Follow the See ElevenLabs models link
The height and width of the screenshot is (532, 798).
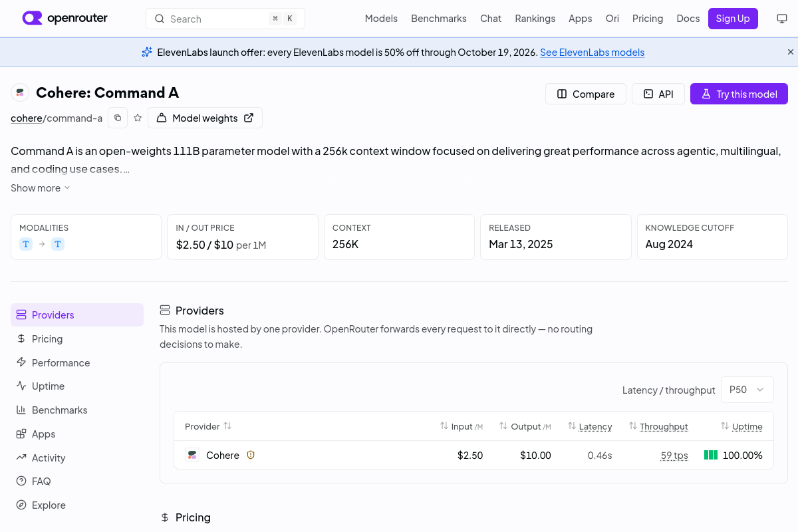tap(592, 53)
